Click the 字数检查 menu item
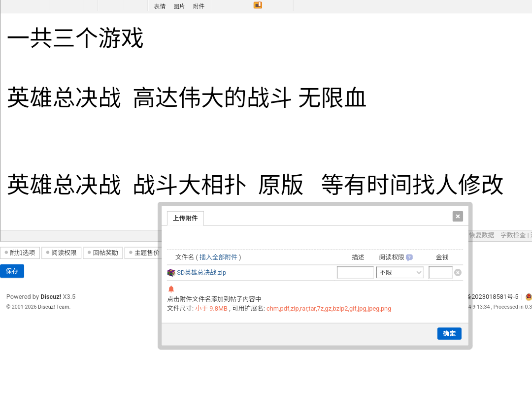 click(x=513, y=235)
